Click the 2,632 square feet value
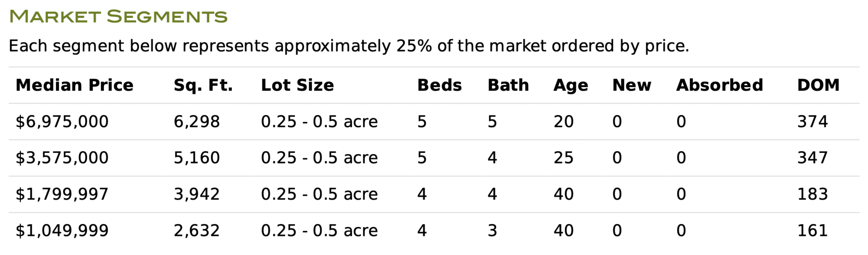The width and height of the screenshot is (868, 255). click(197, 230)
